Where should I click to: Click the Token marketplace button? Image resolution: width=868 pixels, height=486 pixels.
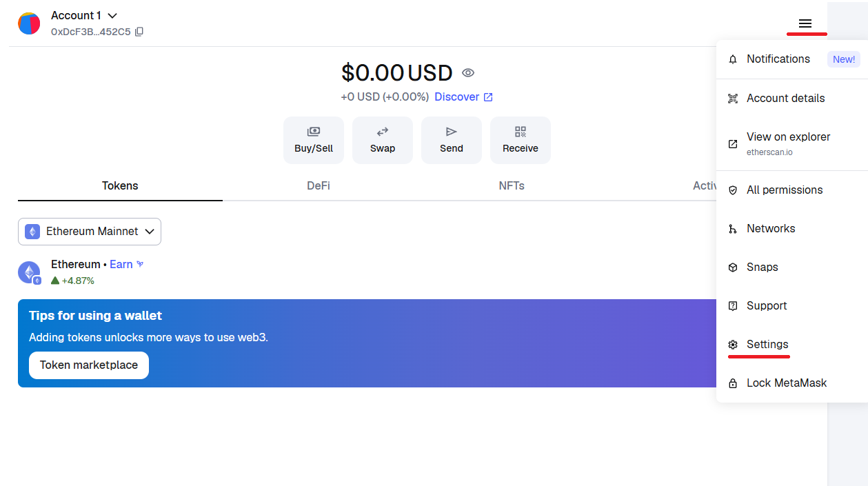tap(89, 365)
